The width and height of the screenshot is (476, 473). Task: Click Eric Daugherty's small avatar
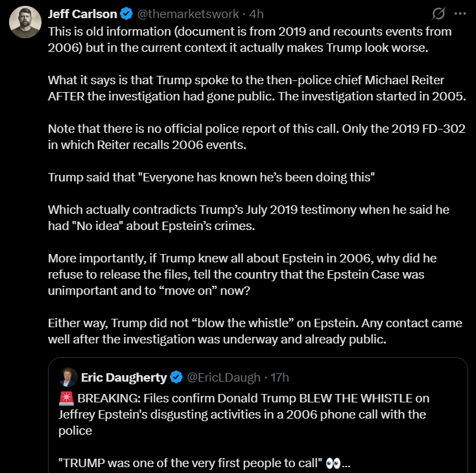click(x=68, y=377)
